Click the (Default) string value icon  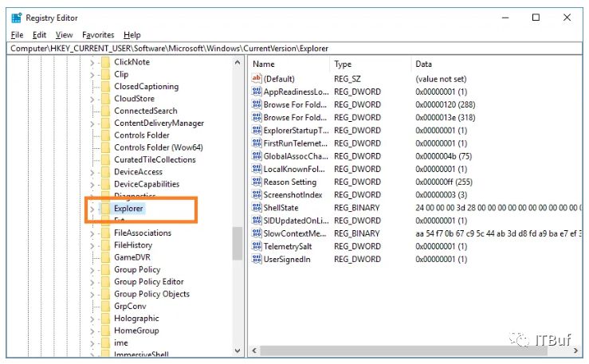[257, 79]
